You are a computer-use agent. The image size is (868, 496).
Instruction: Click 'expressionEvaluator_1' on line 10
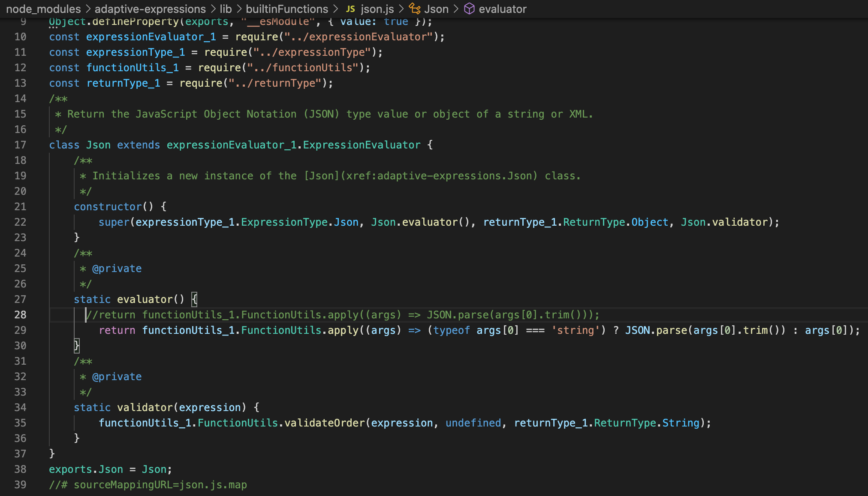151,37
